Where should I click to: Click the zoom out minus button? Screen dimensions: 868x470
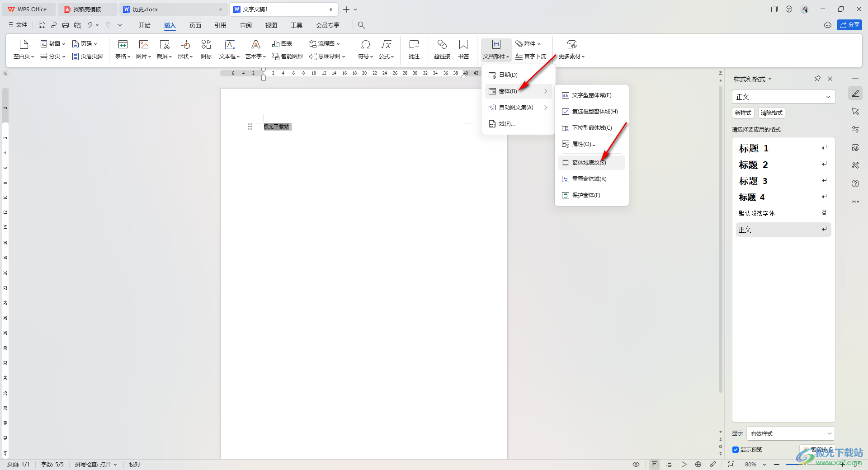click(x=777, y=465)
